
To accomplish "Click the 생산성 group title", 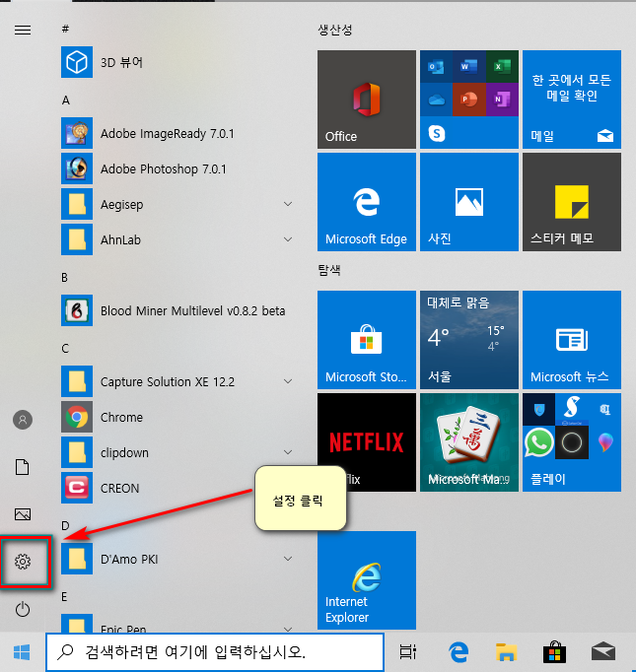I will click(x=335, y=30).
